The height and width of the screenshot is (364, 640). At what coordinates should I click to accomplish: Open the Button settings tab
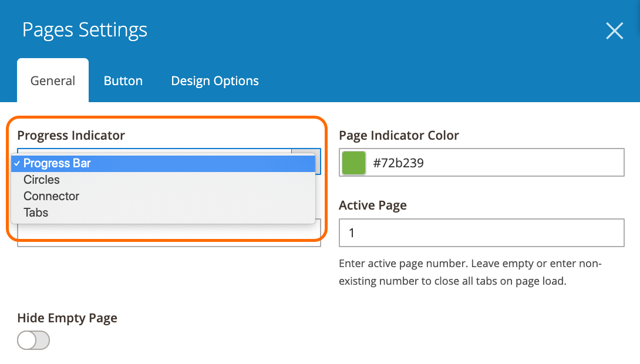click(123, 80)
